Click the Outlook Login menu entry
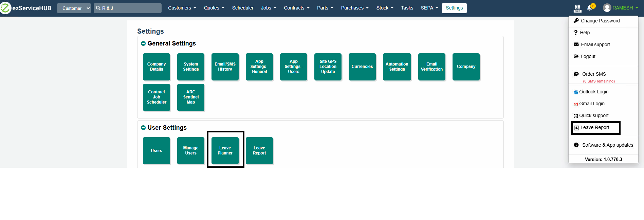Viewport: 644px width, 220px height. click(x=593, y=92)
